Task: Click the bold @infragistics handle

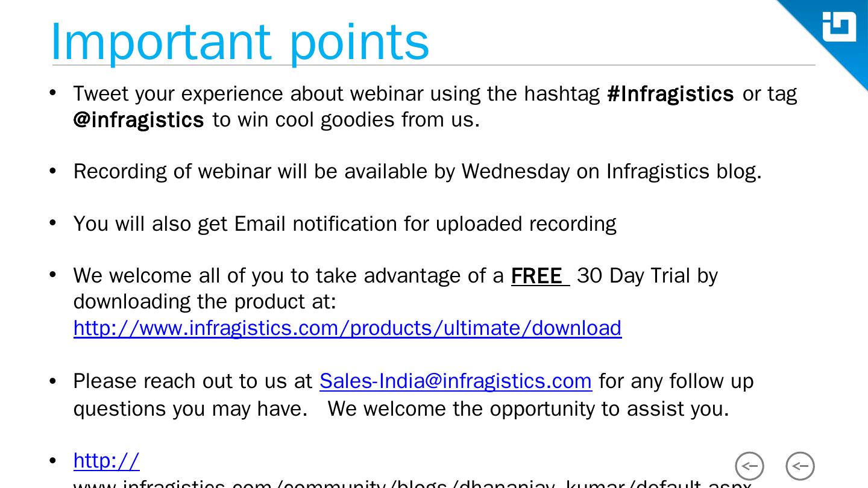Action: tap(139, 120)
